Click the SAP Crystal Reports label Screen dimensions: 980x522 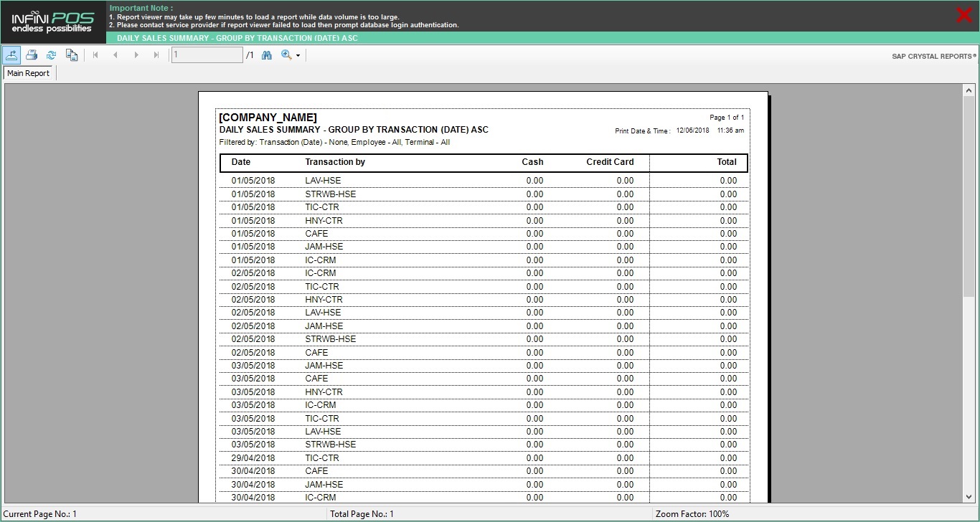(934, 56)
